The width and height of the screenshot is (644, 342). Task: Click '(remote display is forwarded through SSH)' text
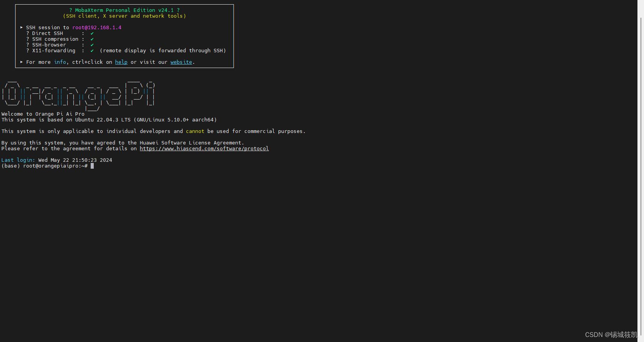163,51
